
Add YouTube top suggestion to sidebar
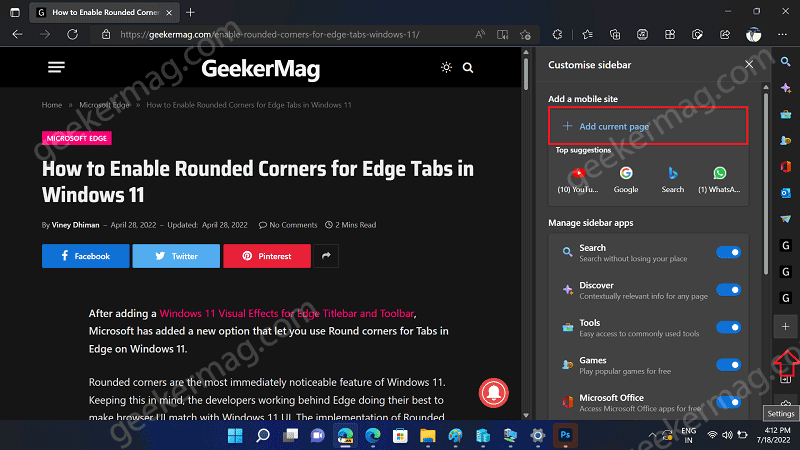click(x=578, y=180)
